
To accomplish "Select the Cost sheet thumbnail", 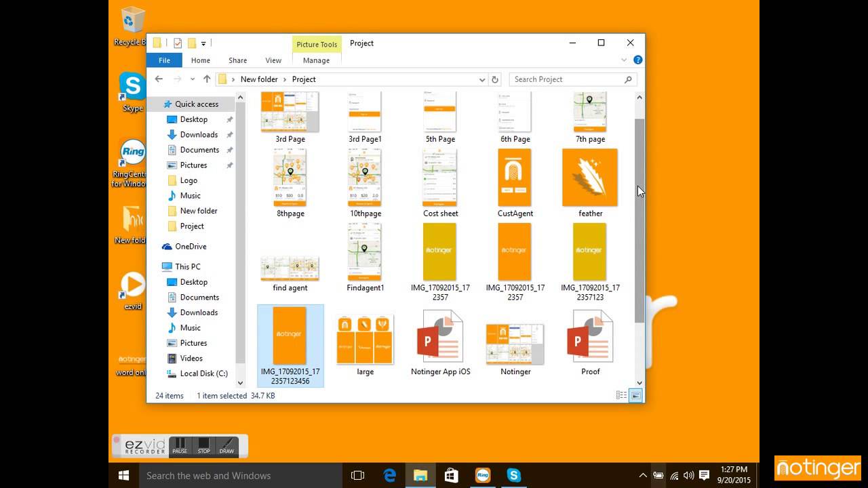I will [x=440, y=183].
